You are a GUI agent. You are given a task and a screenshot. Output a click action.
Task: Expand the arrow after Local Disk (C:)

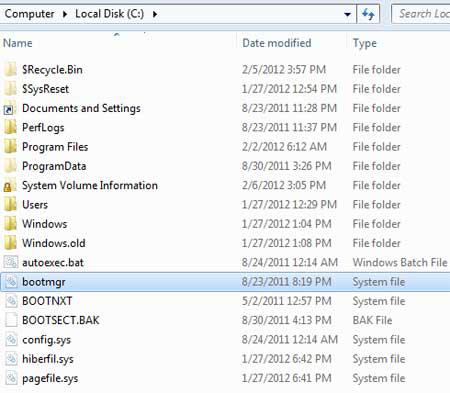(155, 14)
